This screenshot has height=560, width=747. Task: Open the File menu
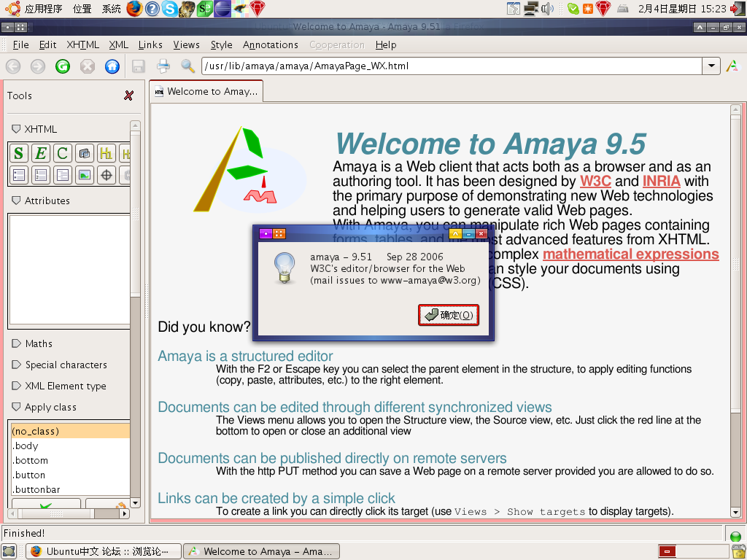[21, 44]
